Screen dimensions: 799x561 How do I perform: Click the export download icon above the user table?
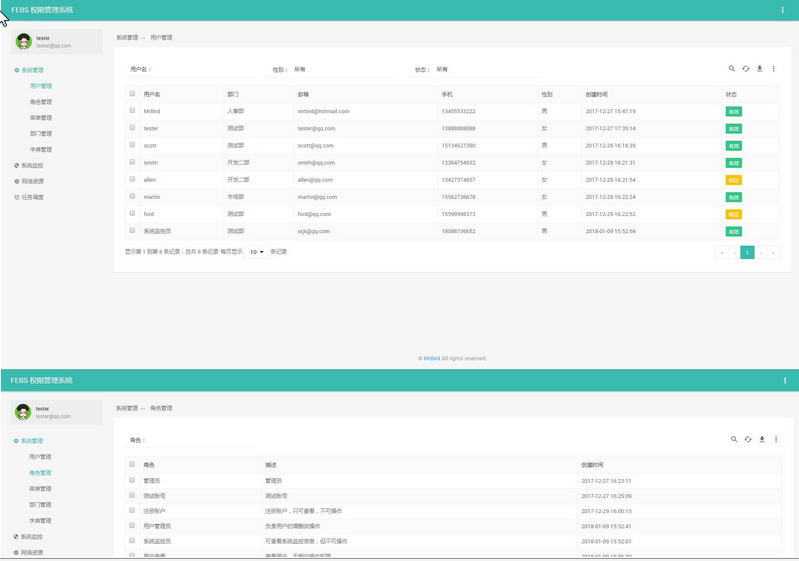click(760, 69)
